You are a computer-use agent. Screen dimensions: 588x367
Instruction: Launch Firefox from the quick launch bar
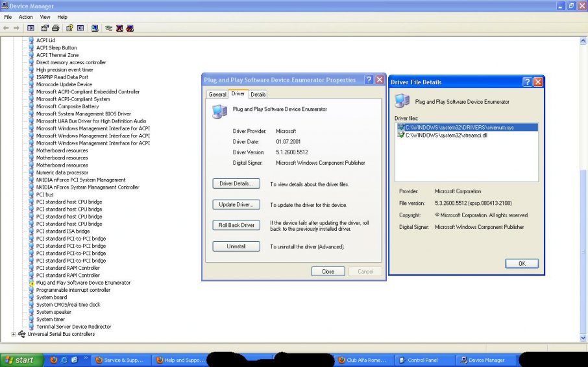[x=54, y=360]
